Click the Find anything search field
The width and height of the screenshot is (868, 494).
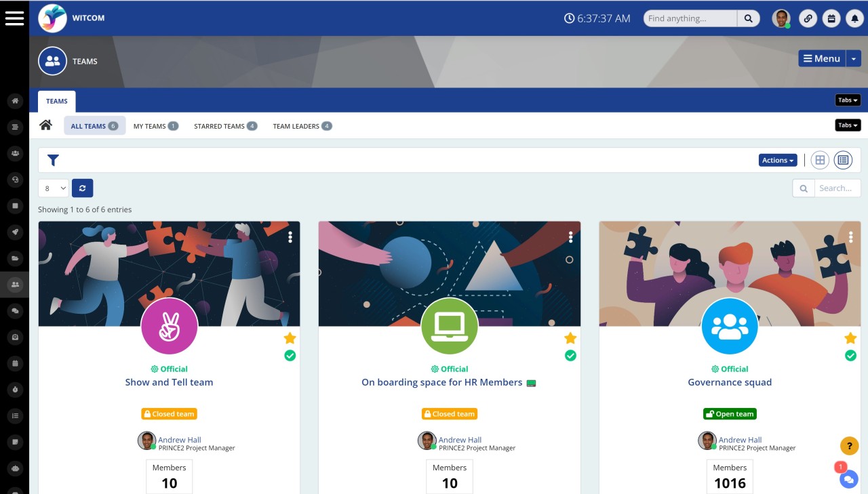click(688, 18)
